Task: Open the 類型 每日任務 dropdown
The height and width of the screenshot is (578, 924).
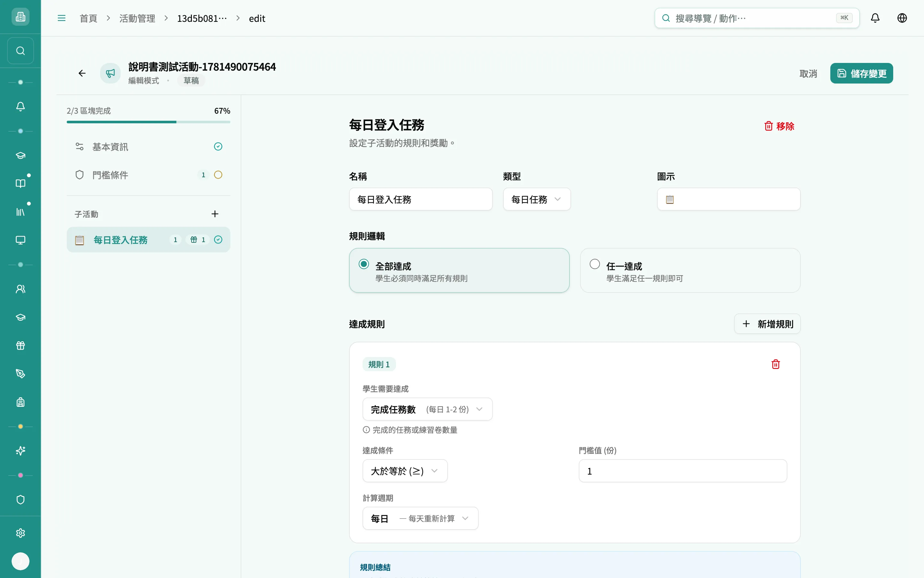Action: click(x=536, y=199)
